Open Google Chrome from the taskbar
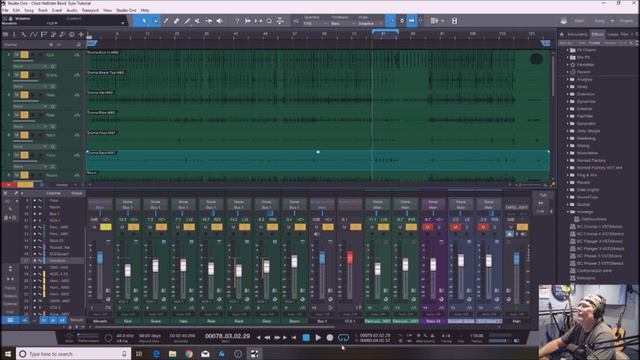Image resolution: width=640 pixels, height=360 pixels. point(189,354)
